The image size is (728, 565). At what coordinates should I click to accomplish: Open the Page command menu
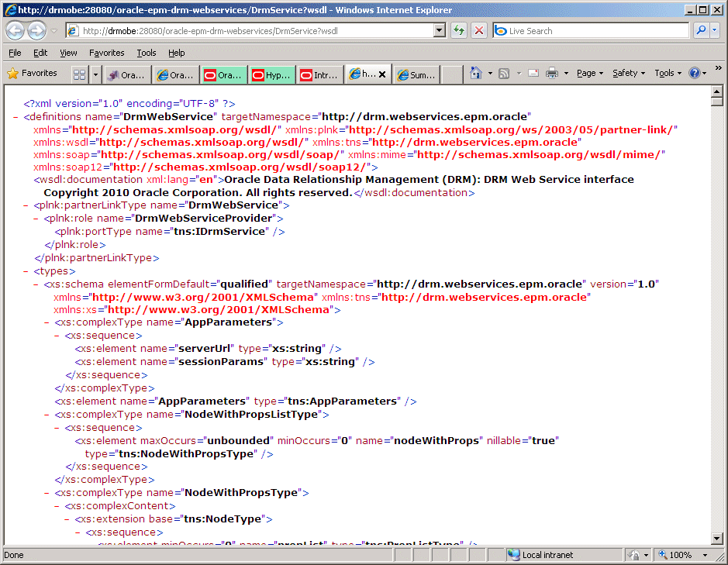pos(590,74)
